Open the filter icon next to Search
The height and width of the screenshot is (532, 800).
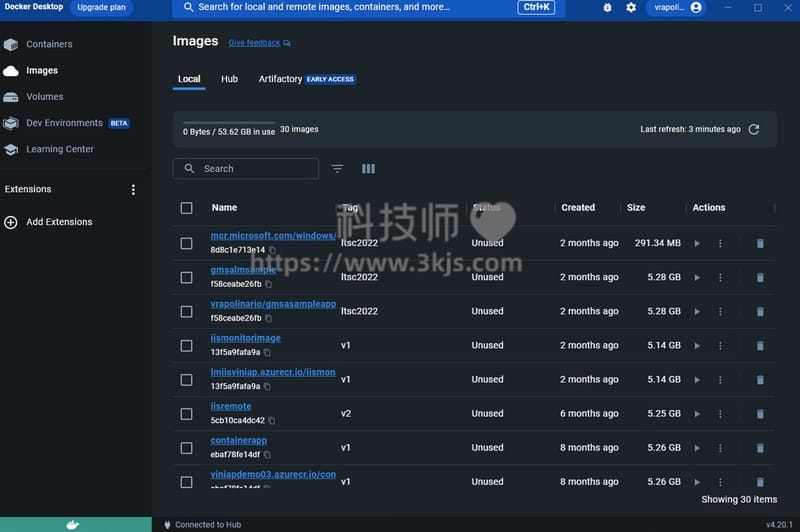click(x=337, y=169)
